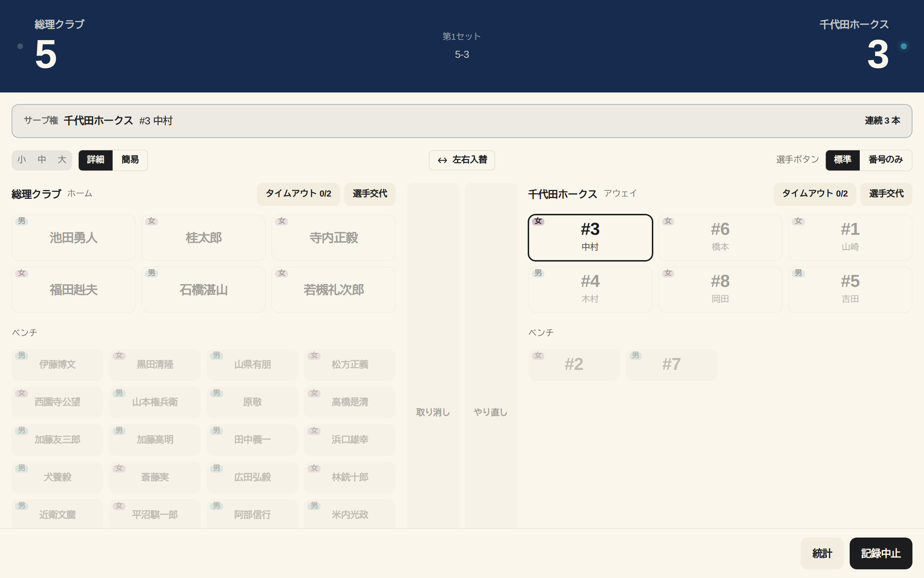924x578 pixels.
Task: Select player 福田赳夫
Action: (x=74, y=290)
